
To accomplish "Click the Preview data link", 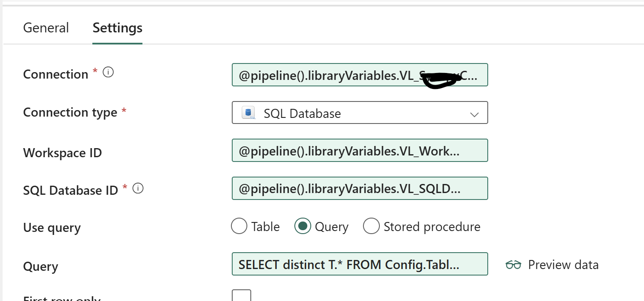I will tap(552, 265).
